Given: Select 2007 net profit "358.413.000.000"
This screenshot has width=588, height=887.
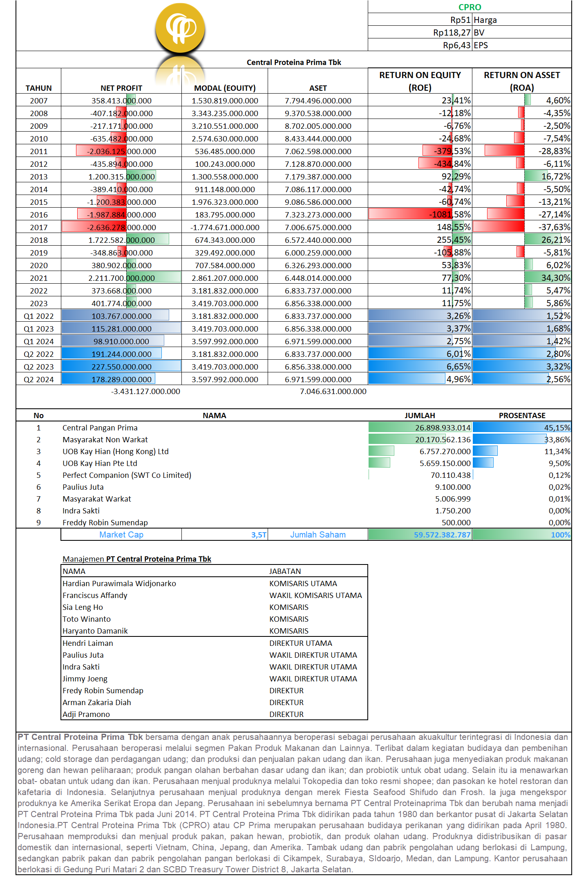Looking at the screenshot, I should pos(121,101).
